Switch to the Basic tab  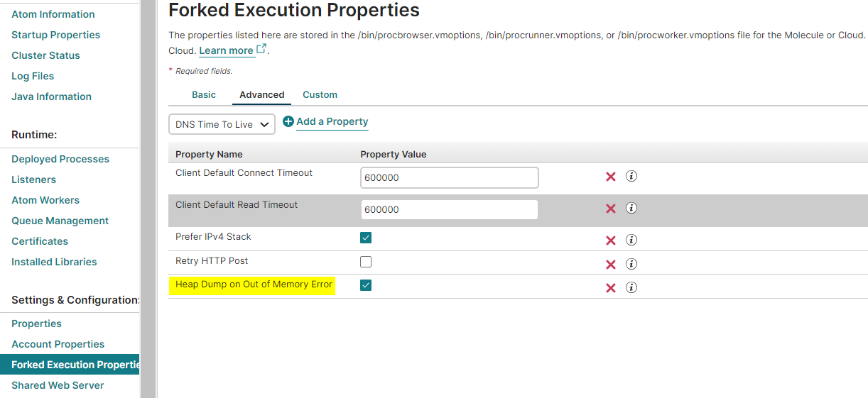204,94
